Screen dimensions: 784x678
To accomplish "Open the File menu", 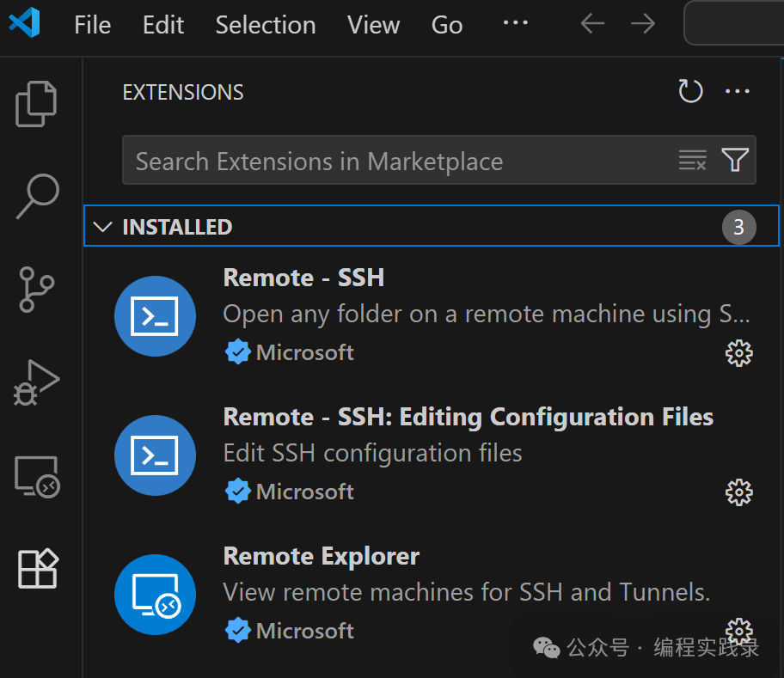I will (x=92, y=24).
